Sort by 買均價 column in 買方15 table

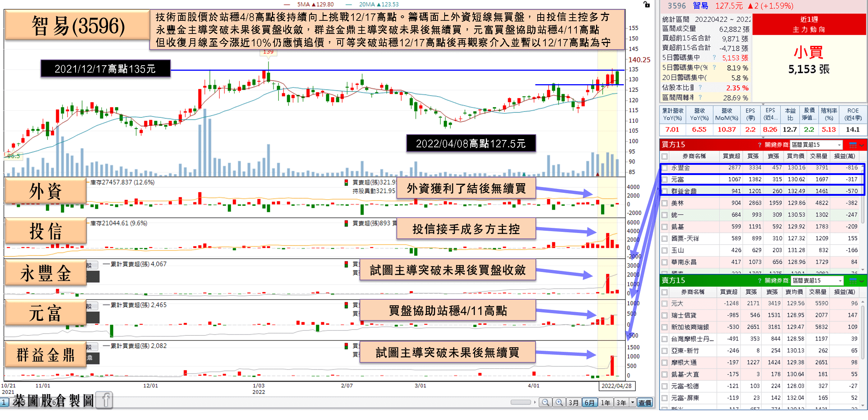pos(795,156)
